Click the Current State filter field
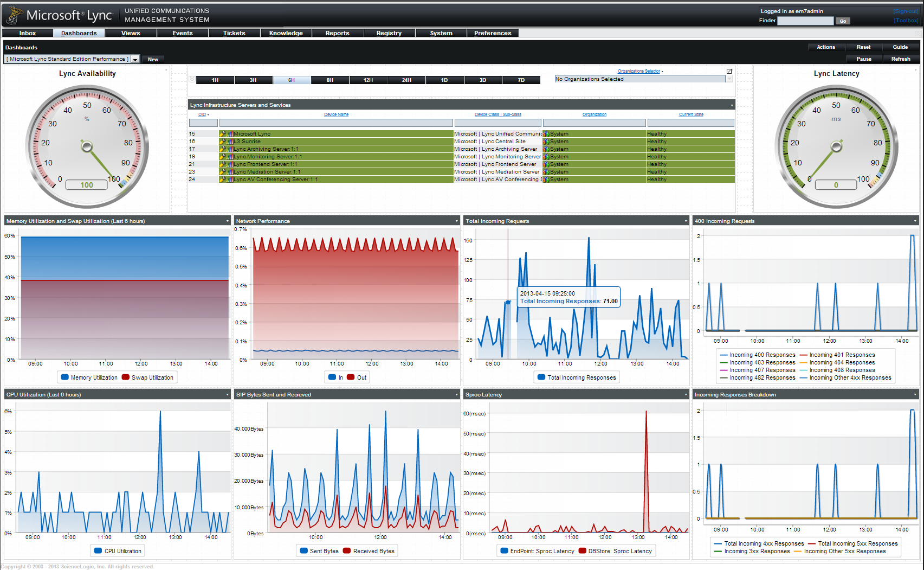 [x=691, y=123]
